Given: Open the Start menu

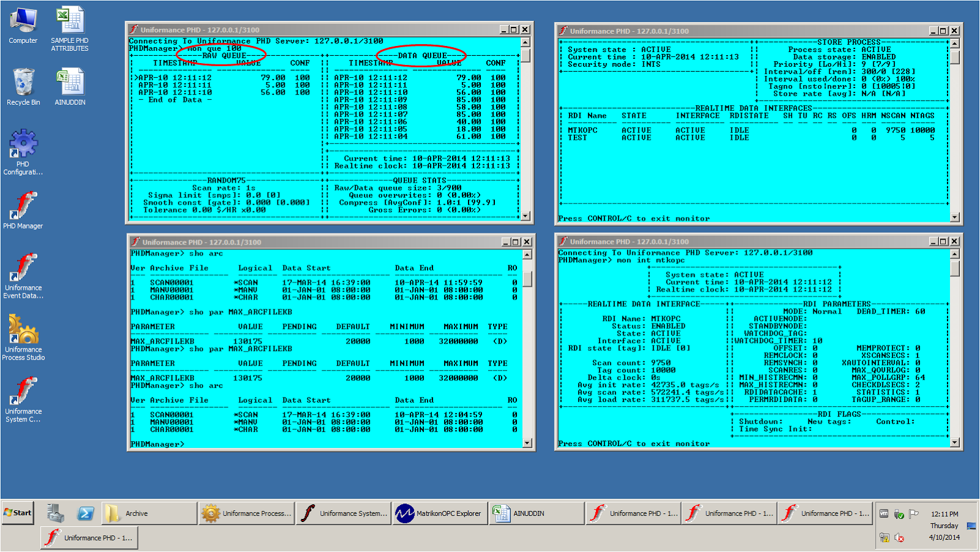Looking at the screenshot, I should [x=17, y=513].
